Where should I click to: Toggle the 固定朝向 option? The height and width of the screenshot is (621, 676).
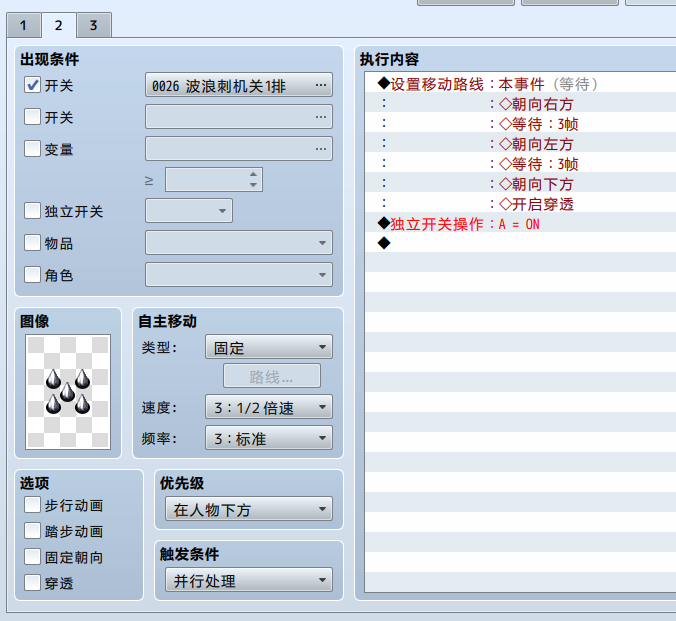point(32,557)
